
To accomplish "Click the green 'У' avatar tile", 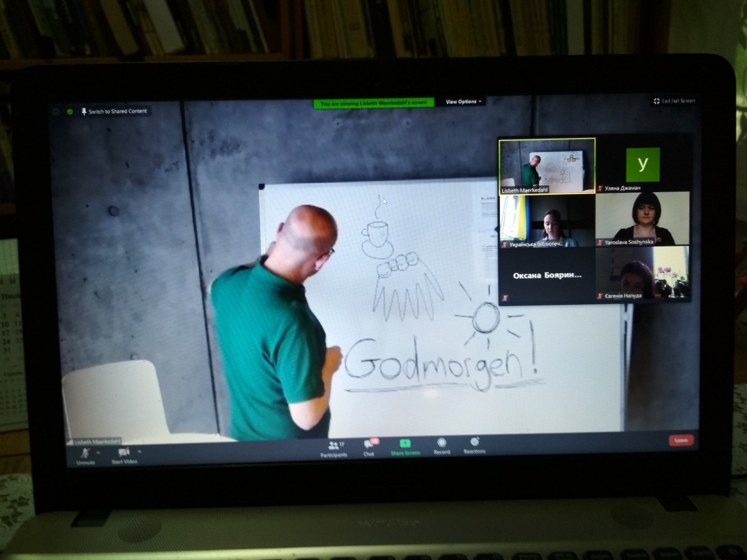I will pos(642,164).
